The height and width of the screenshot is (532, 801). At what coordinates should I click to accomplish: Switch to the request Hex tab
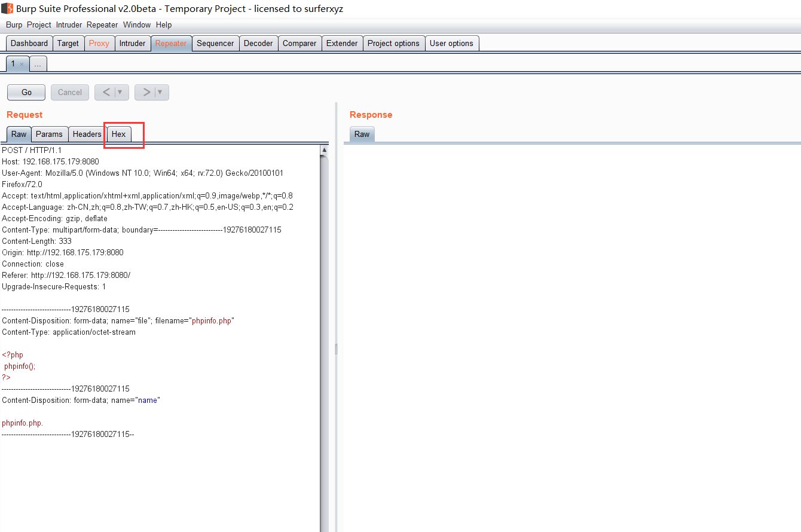119,134
